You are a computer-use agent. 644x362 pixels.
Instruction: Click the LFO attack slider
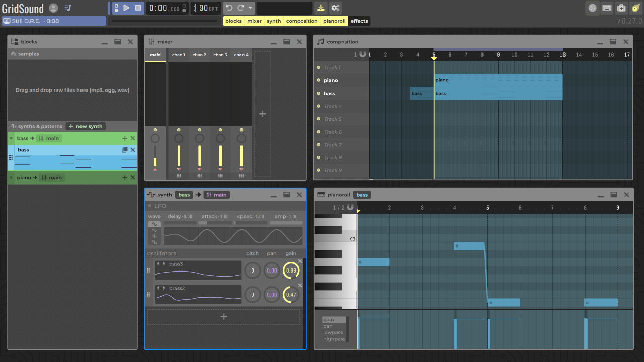coord(216,223)
